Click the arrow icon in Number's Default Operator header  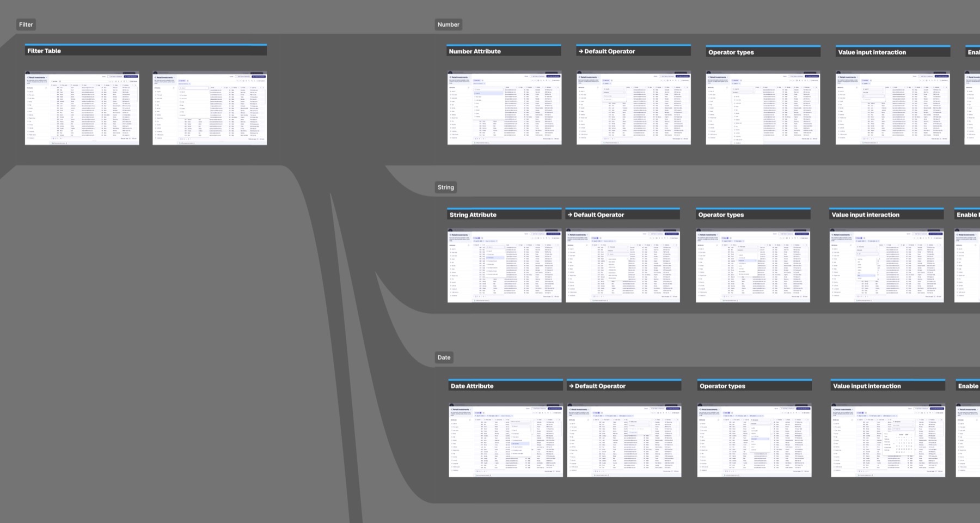pos(581,51)
